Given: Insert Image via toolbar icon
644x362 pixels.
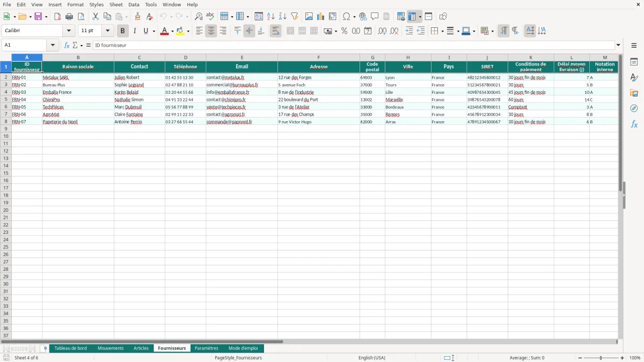Looking at the screenshot, I should point(309,17).
